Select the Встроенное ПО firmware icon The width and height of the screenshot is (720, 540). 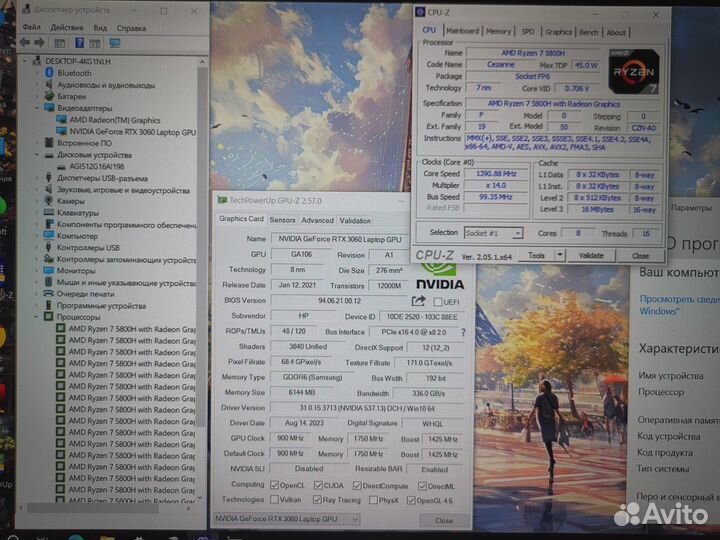pyautogui.click(x=50, y=143)
